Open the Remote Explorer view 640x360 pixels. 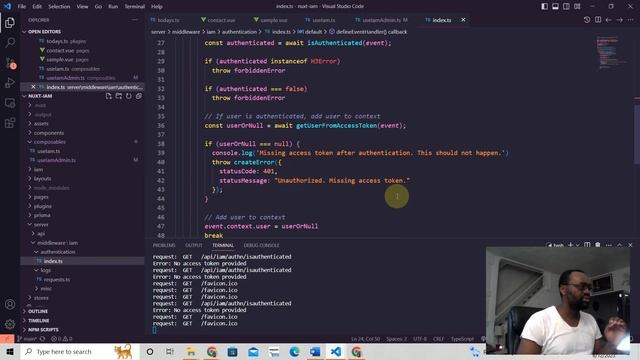10,103
